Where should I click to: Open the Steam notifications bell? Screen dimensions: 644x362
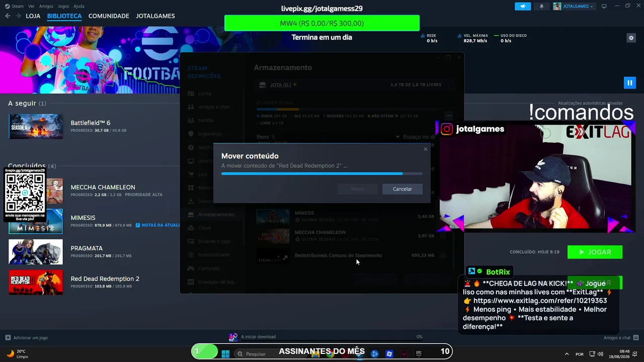(541, 6)
